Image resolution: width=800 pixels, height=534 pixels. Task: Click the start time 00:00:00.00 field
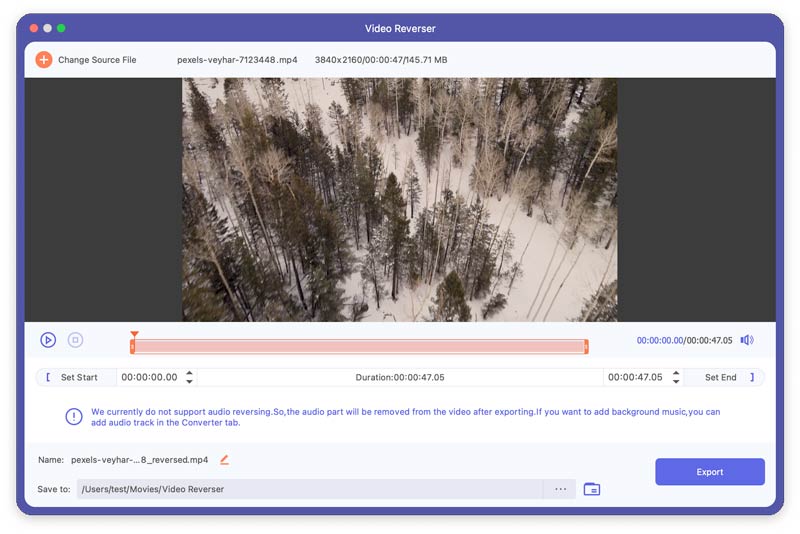click(x=150, y=377)
